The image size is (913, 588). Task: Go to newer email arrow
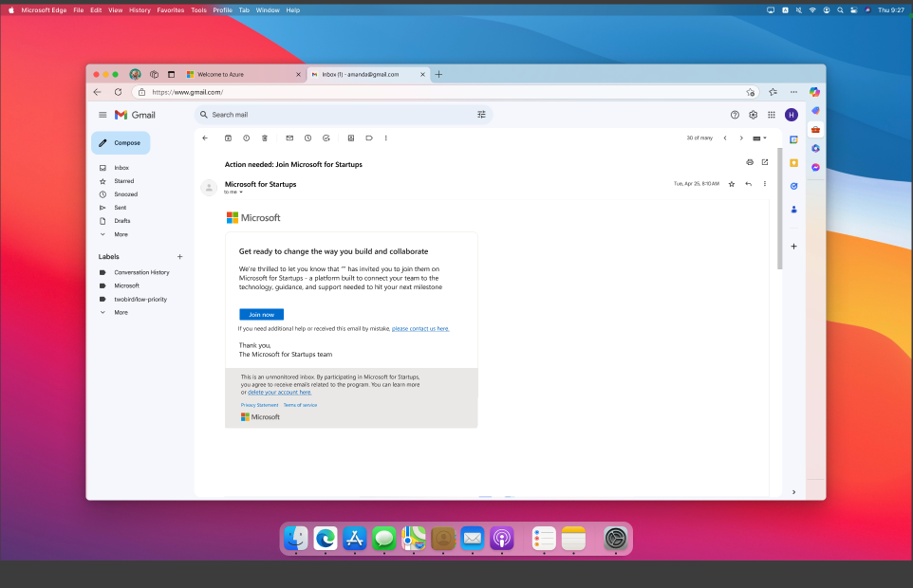725,138
